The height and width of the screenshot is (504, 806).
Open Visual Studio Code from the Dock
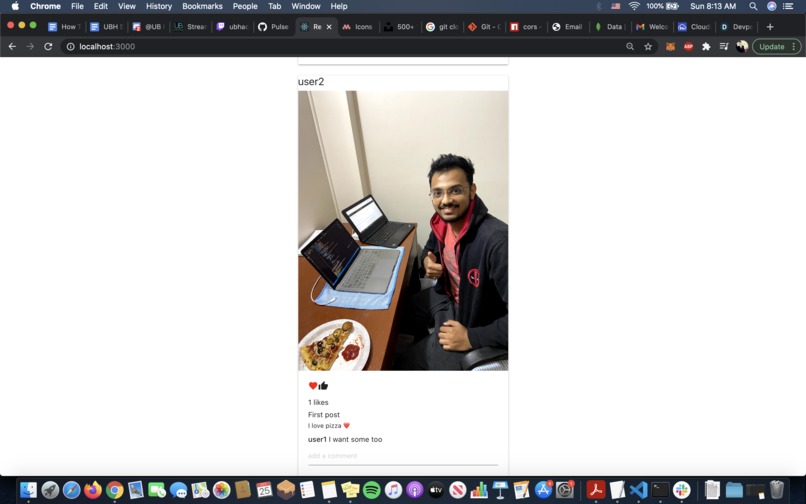[x=638, y=490]
